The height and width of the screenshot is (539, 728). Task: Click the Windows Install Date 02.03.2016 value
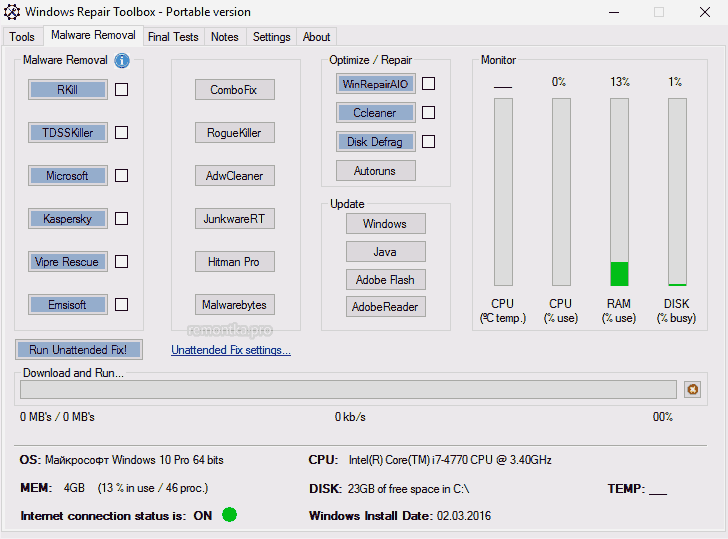point(464,515)
